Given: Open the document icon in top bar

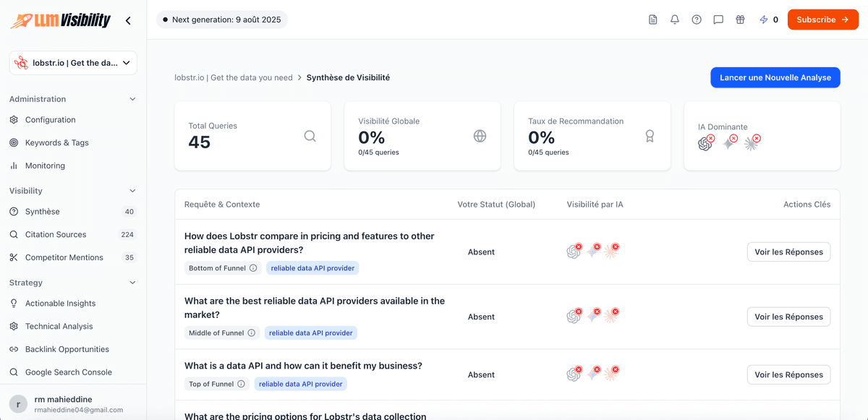Looking at the screenshot, I should point(653,20).
